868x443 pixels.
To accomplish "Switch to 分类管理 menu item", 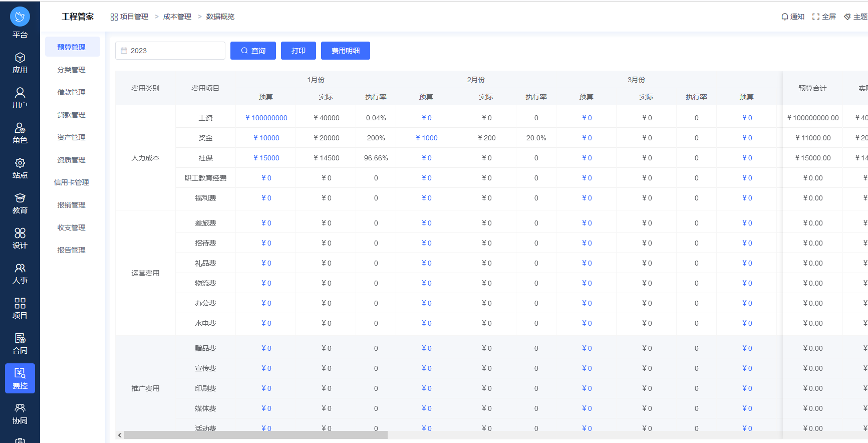I will (72, 70).
